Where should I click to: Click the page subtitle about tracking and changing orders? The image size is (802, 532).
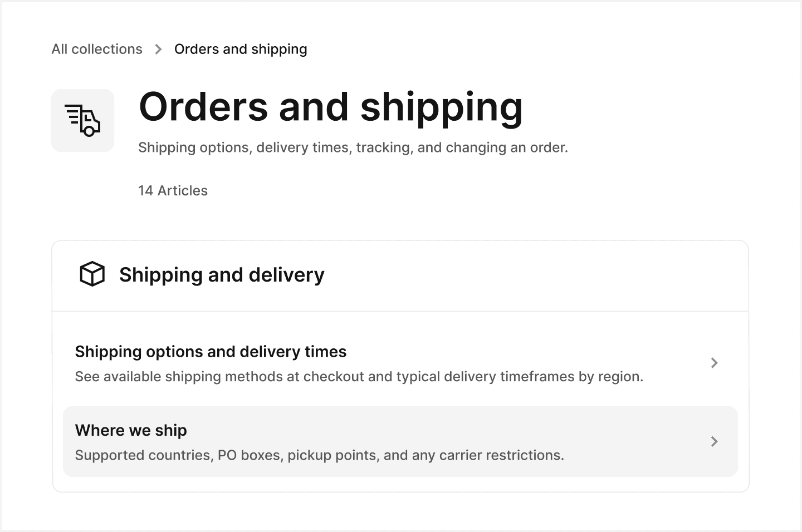(353, 147)
